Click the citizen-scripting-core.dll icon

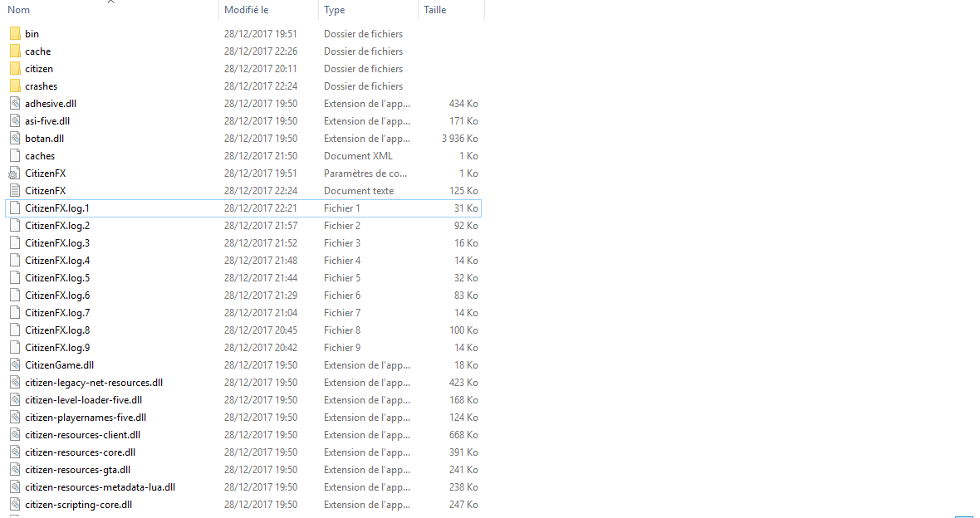coord(15,505)
